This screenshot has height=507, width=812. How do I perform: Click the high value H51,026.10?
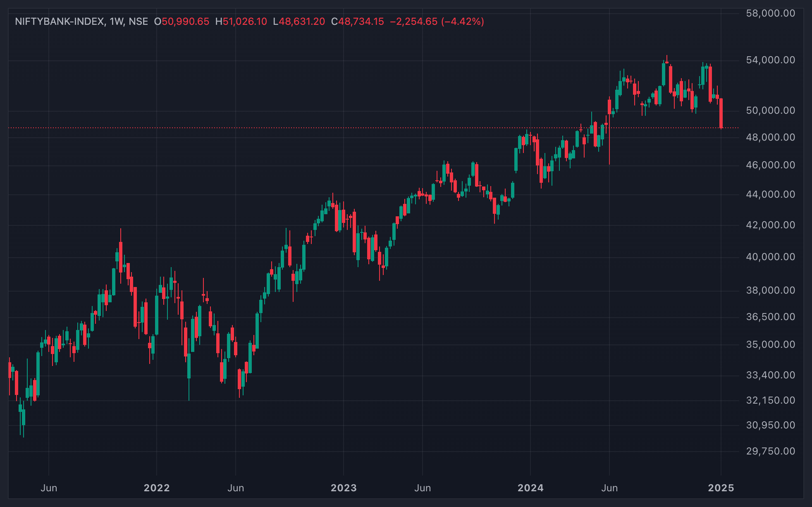point(241,22)
